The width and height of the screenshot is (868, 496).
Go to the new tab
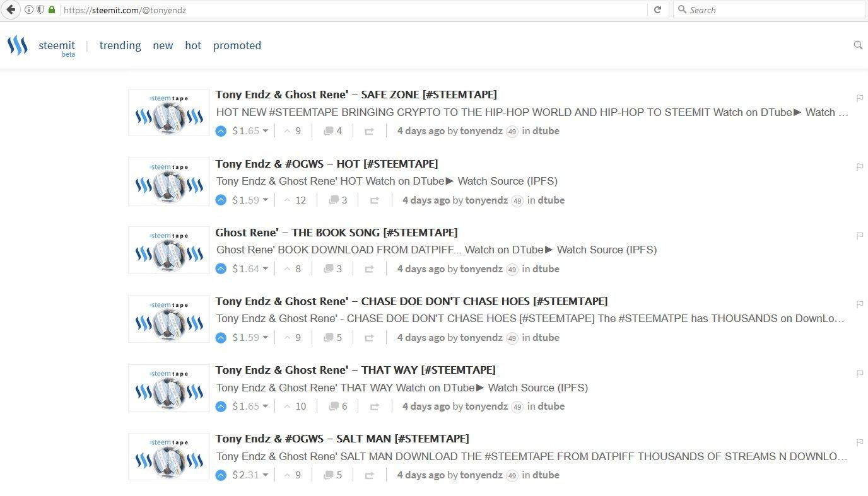point(163,45)
